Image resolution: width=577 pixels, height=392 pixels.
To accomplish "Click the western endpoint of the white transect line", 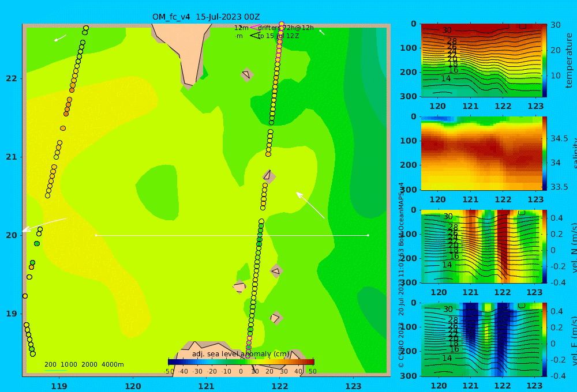I will pos(96,235).
